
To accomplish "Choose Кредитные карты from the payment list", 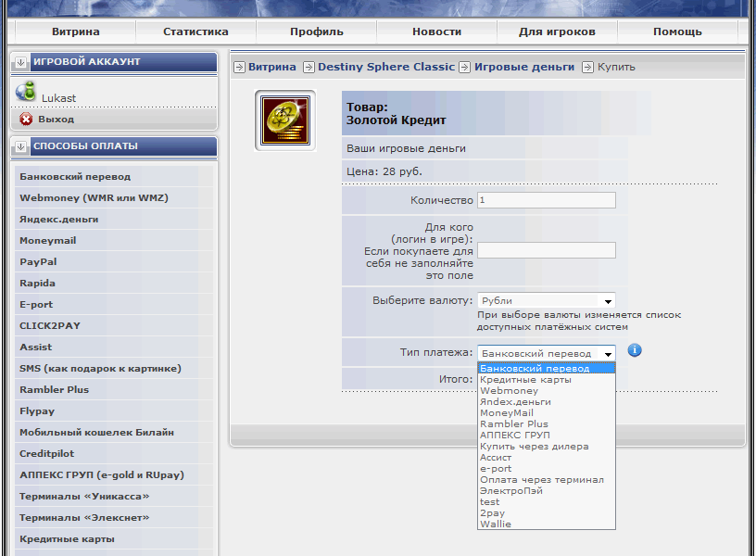I will tap(525, 380).
